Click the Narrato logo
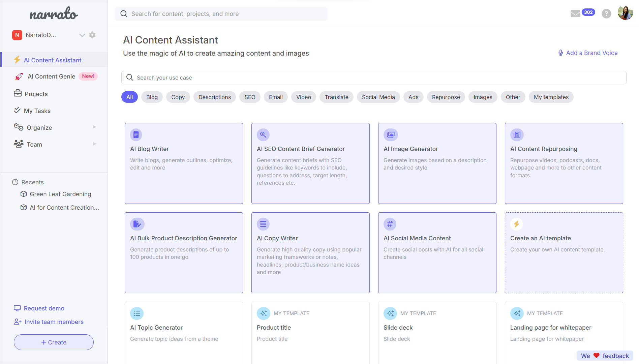 54,13
